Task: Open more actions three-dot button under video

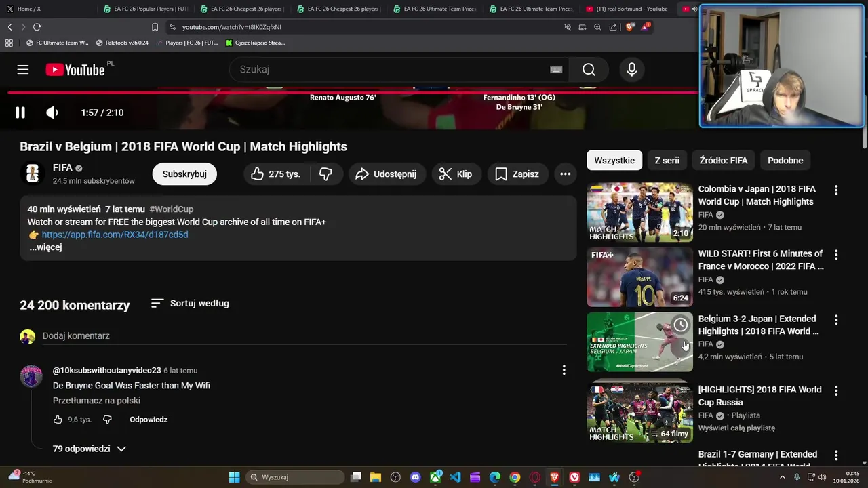Action: point(565,174)
